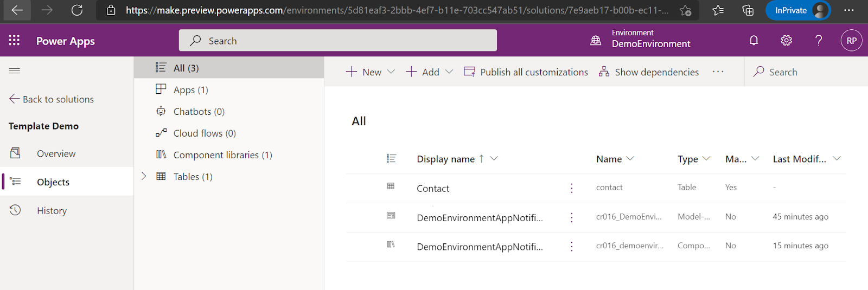The height and width of the screenshot is (290, 868).
Task: Open more actions for Component library row
Action: click(x=571, y=247)
